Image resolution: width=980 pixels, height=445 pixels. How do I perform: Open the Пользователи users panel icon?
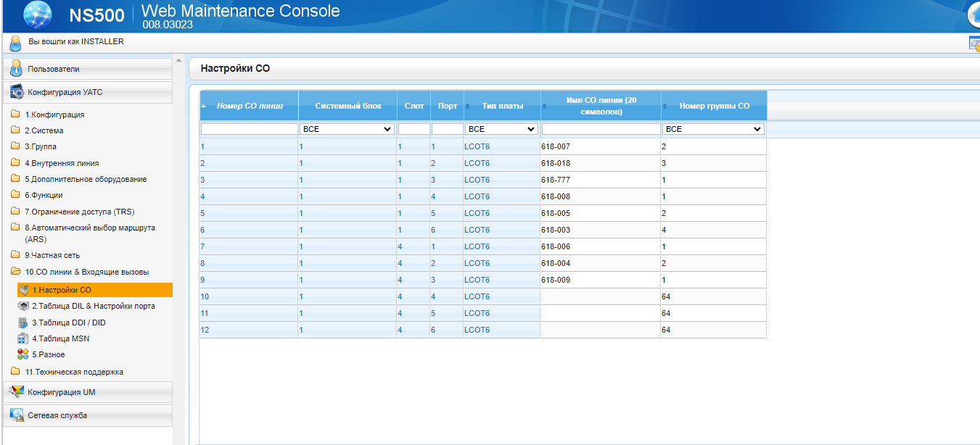[x=17, y=69]
